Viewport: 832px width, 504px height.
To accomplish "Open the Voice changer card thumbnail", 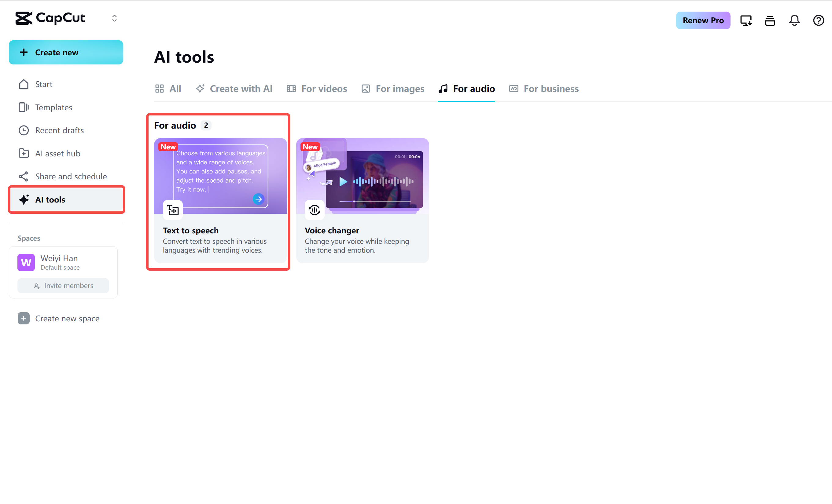I will coord(362,175).
